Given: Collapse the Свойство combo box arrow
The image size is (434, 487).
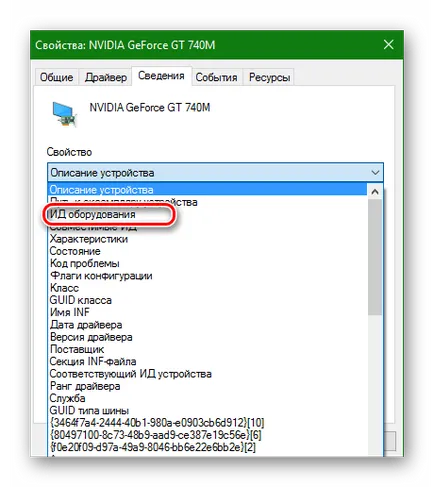Looking at the screenshot, I should (x=375, y=173).
